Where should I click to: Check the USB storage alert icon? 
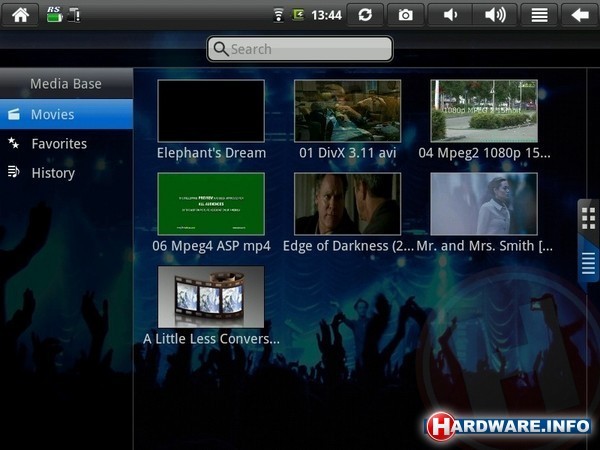click(x=74, y=15)
